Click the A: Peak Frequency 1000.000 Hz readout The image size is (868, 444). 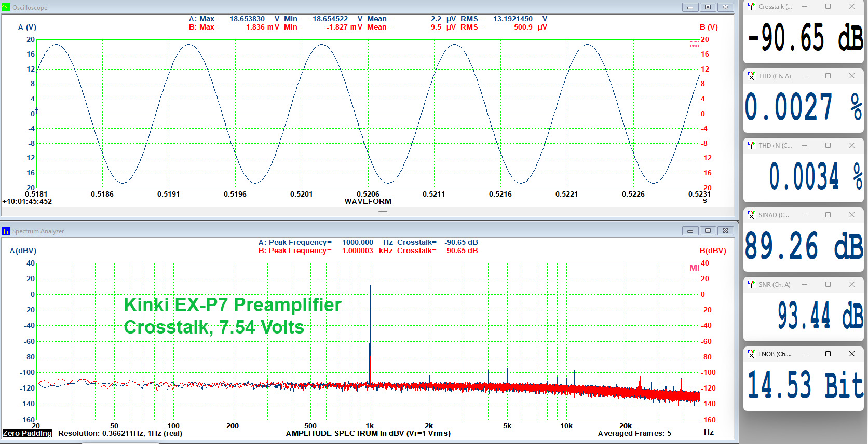pyautogui.click(x=325, y=242)
